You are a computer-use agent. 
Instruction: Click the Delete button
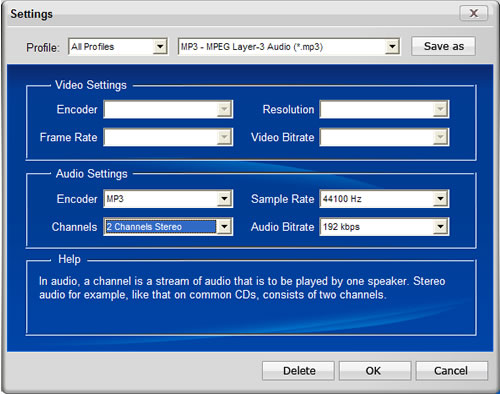coord(298,371)
